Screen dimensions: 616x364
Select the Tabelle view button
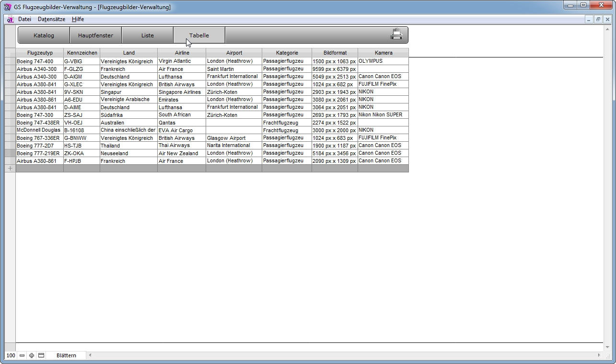click(x=199, y=35)
